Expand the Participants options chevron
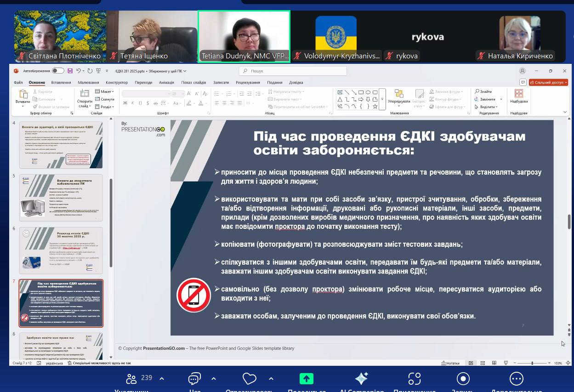This screenshot has height=392, width=574. point(161,379)
